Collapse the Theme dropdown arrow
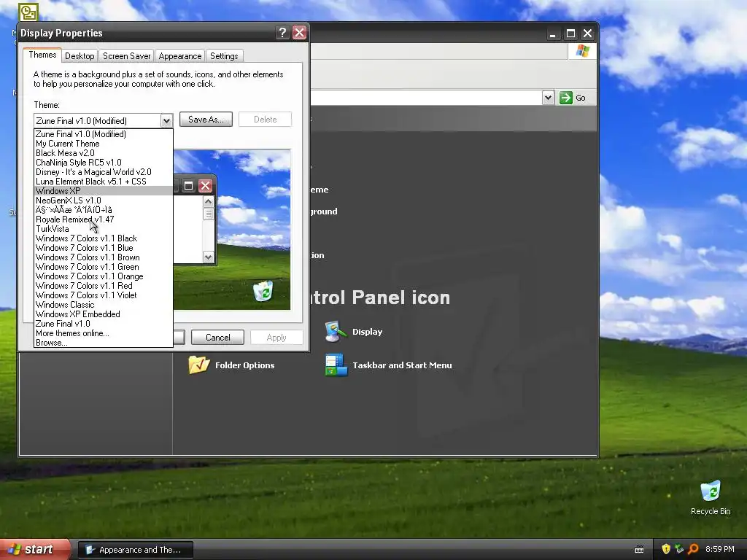This screenshot has height=560, width=747. click(x=166, y=121)
